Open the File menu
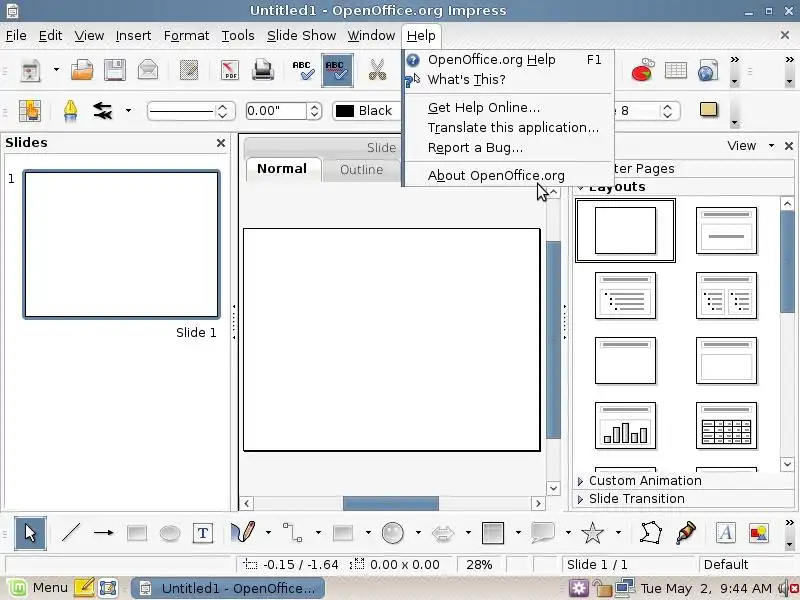Image resolution: width=800 pixels, height=600 pixels. coord(16,36)
